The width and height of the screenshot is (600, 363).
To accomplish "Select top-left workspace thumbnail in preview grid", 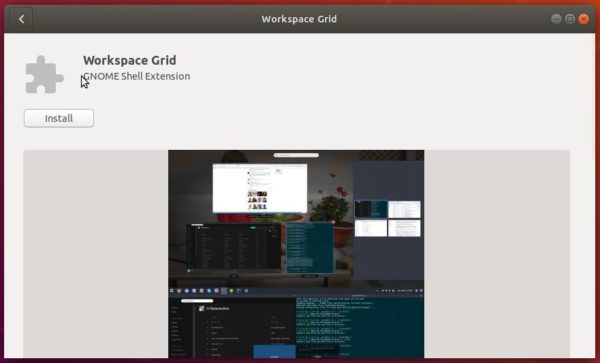I will [x=371, y=209].
